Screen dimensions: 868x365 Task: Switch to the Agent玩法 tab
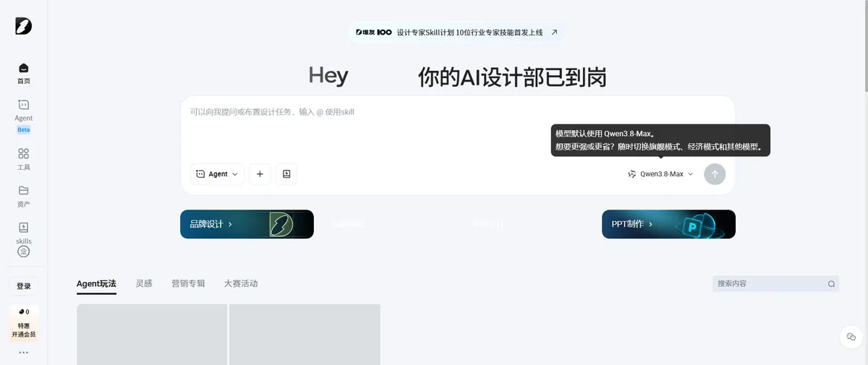click(x=96, y=283)
